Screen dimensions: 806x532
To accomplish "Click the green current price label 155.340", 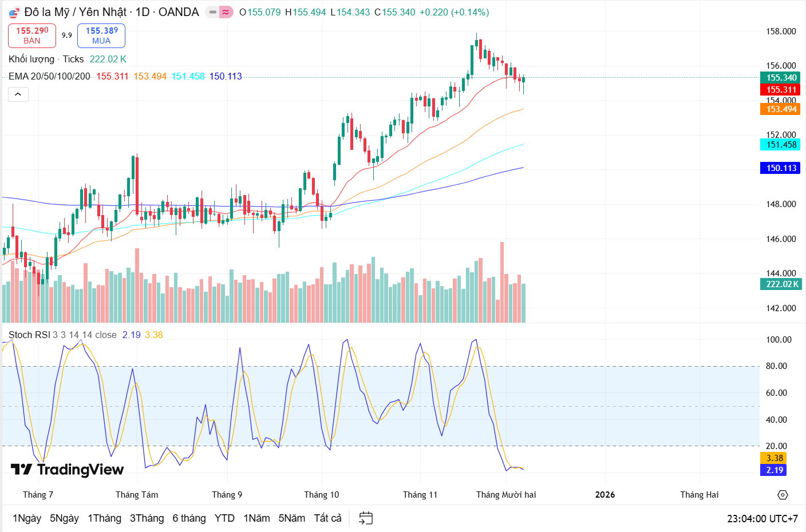I will click(781, 78).
